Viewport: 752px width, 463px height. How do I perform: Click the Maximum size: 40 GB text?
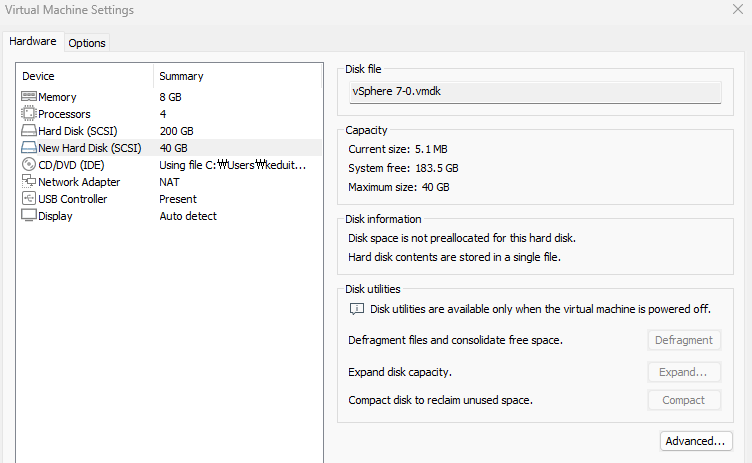click(x=399, y=187)
